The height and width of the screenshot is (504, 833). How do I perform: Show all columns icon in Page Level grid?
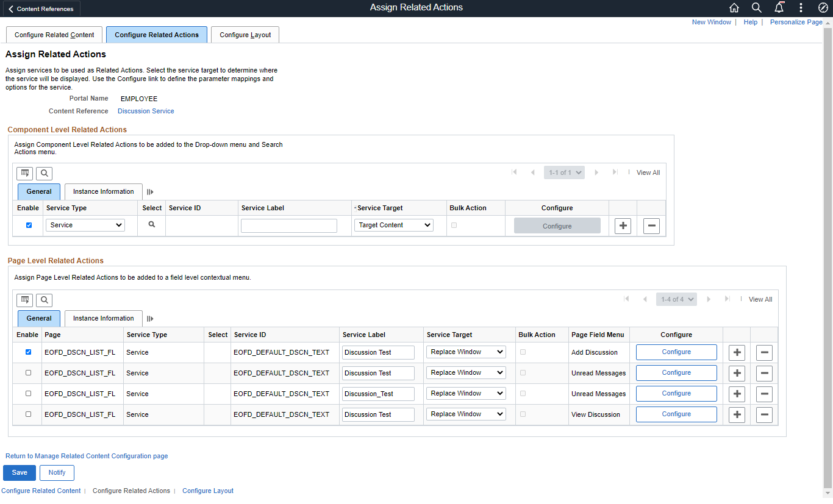coord(150,319)
